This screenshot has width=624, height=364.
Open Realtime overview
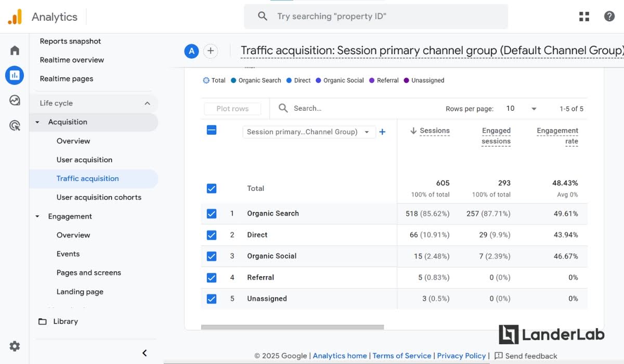click(x=72, y=60)
